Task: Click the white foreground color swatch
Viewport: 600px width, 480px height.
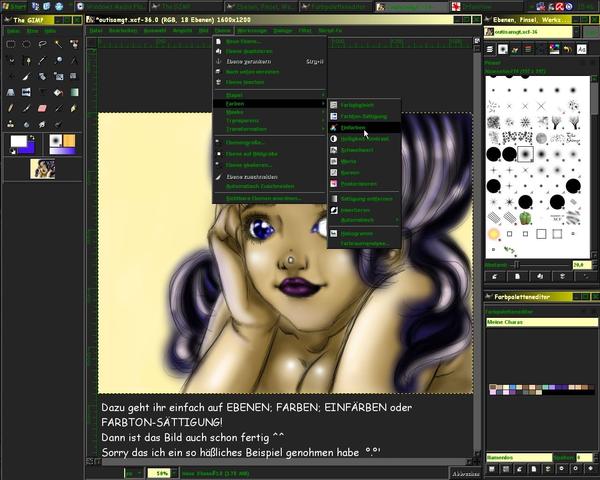Action: click(18, 141)
